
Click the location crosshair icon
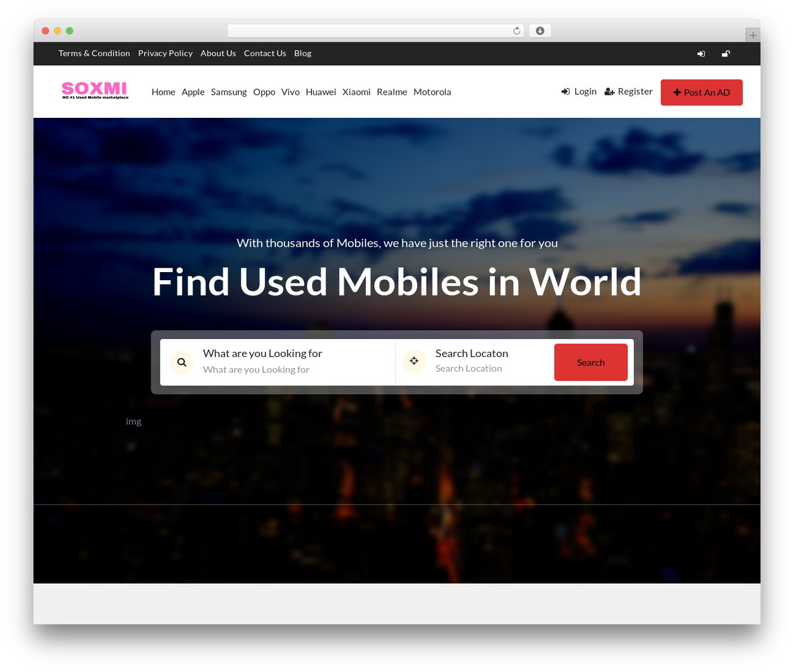[414, 361]
